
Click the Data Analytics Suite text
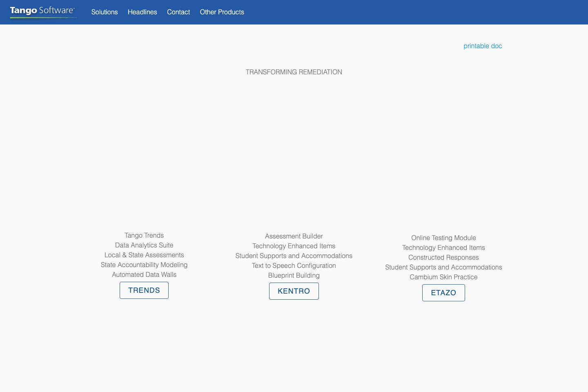pyautogui.click(x=144, y=245)
